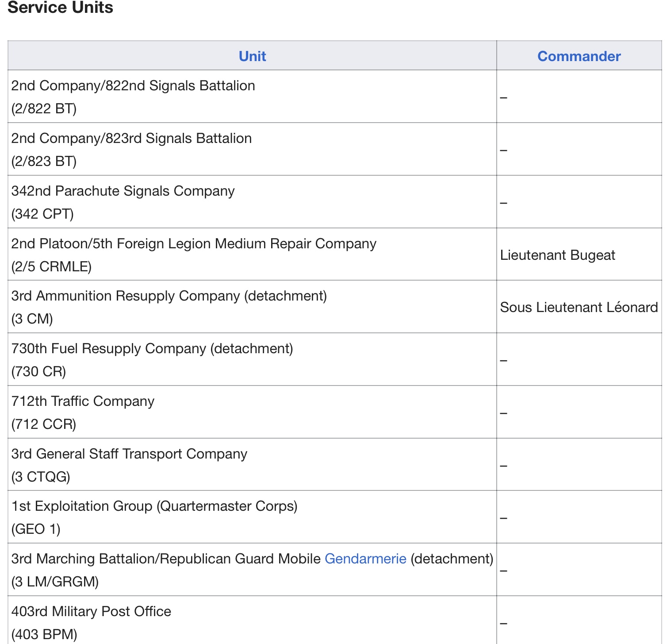Select the '(2/822 BT)' abbreviation
Screen dimensions: 667x644
click(x=44, y=108)
